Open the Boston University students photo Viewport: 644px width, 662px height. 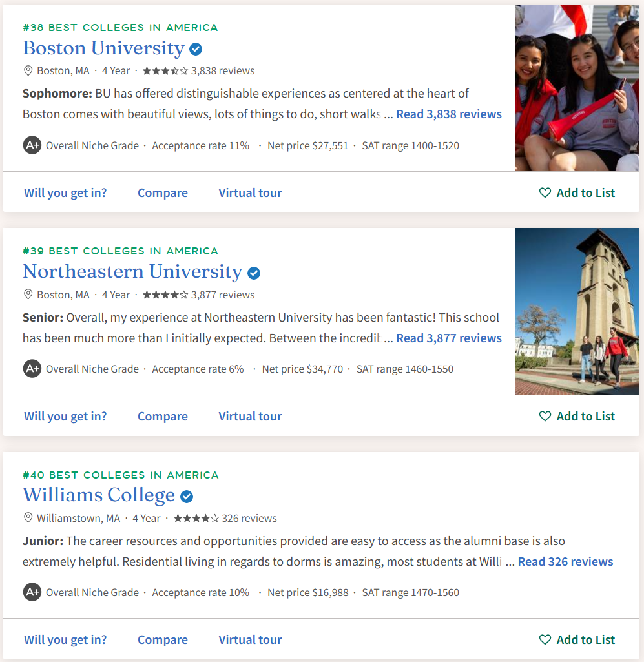pyautogui.click(x=577, y=88)
